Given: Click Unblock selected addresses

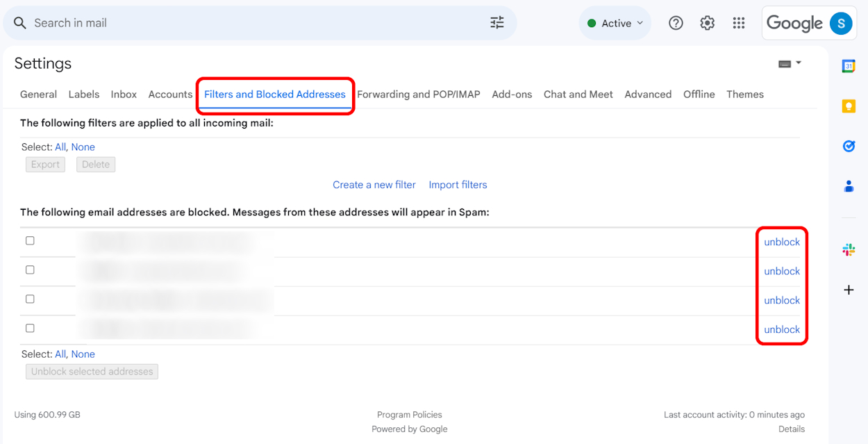Looking at the screenshot, I should (92, 371).
